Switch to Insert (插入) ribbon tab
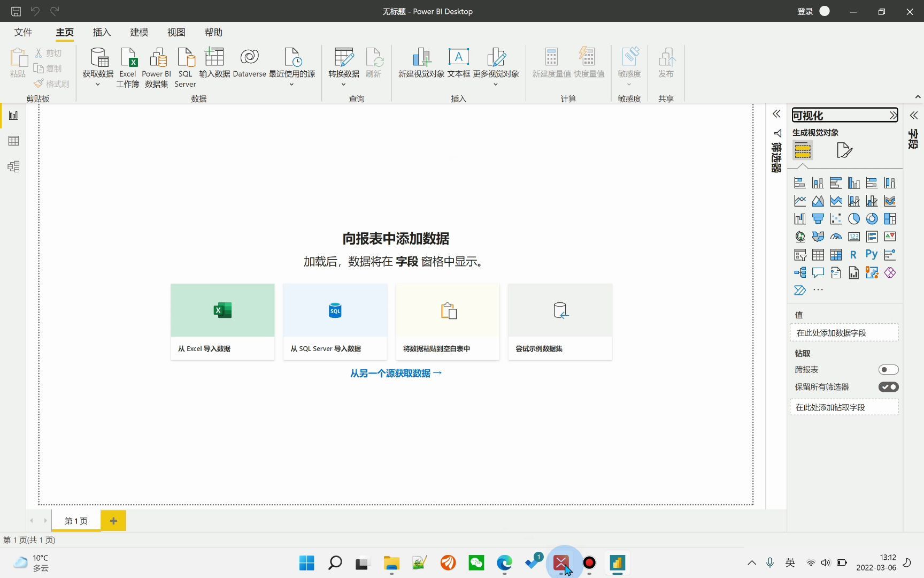This screenshot has width=924, height=578. click(x=102, y=32)
